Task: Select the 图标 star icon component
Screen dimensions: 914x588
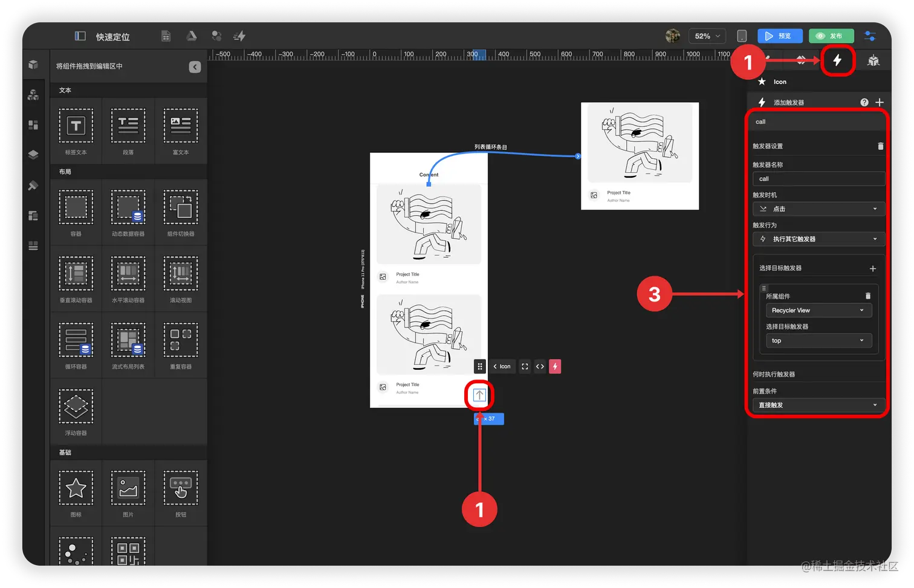Action: (76, 493)
